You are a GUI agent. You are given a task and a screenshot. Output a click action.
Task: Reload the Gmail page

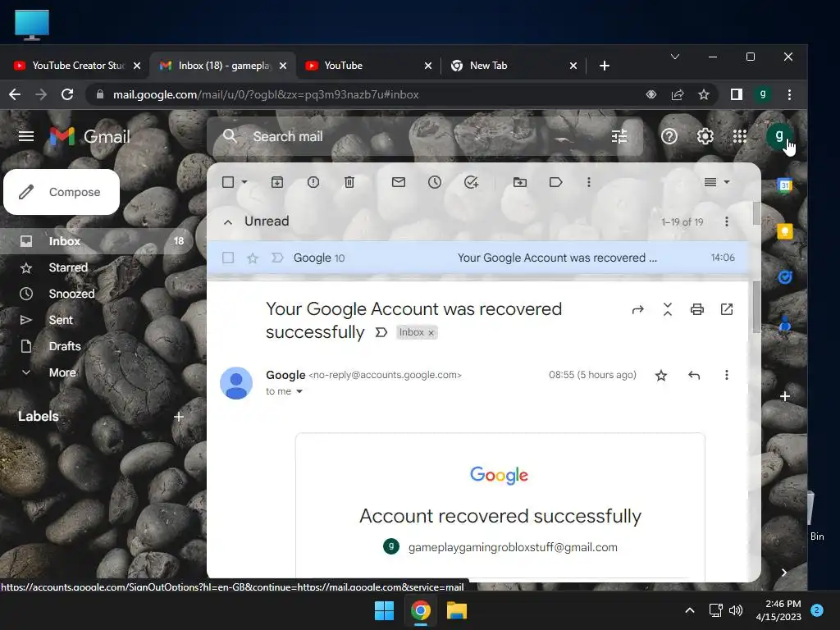(67, 94)
